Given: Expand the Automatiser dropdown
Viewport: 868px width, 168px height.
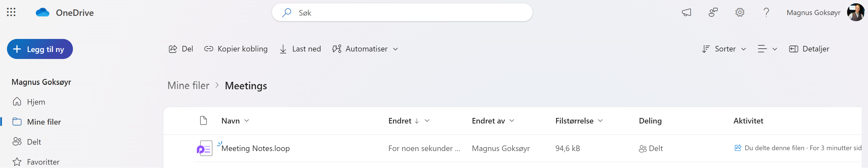Looking at the screenshot, I should point(365,49).
